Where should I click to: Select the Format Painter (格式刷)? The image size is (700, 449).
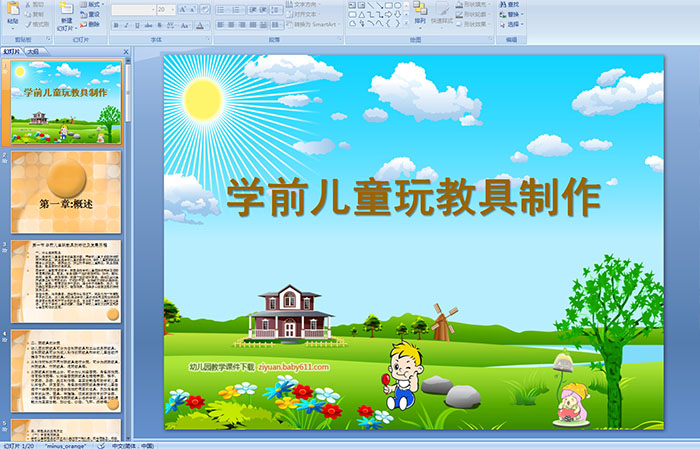37,24
